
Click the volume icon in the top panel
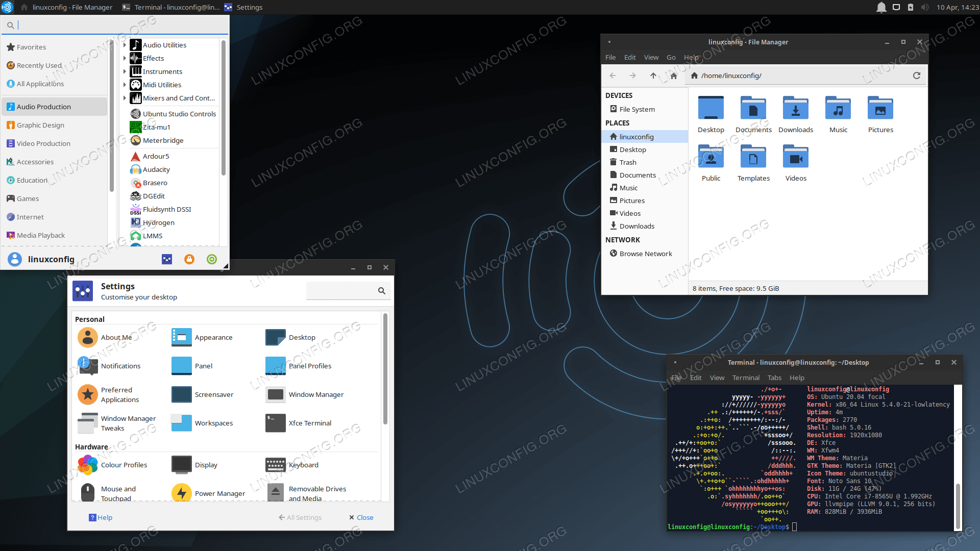coord(925,7)
